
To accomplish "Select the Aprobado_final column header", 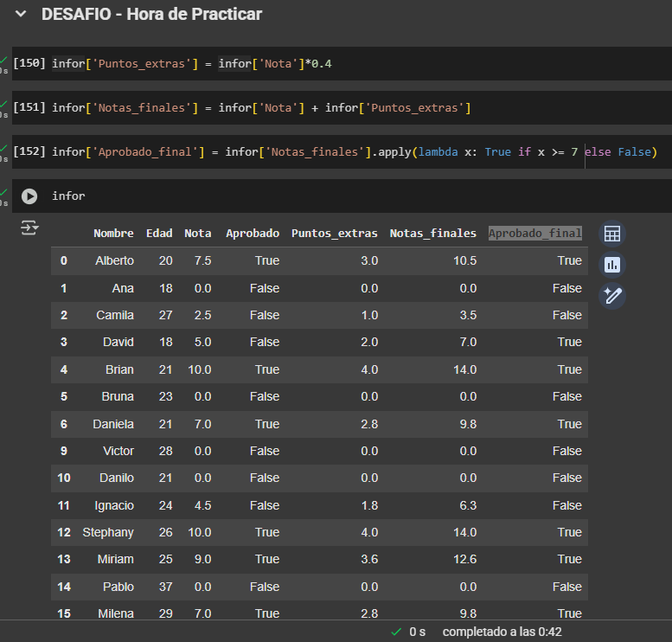I will (534, 234).
